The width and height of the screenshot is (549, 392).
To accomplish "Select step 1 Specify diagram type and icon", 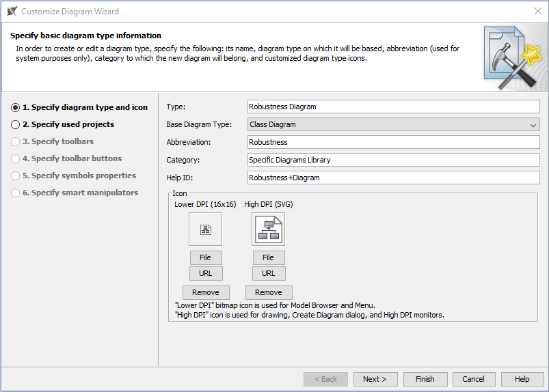I will click(16, 107).
